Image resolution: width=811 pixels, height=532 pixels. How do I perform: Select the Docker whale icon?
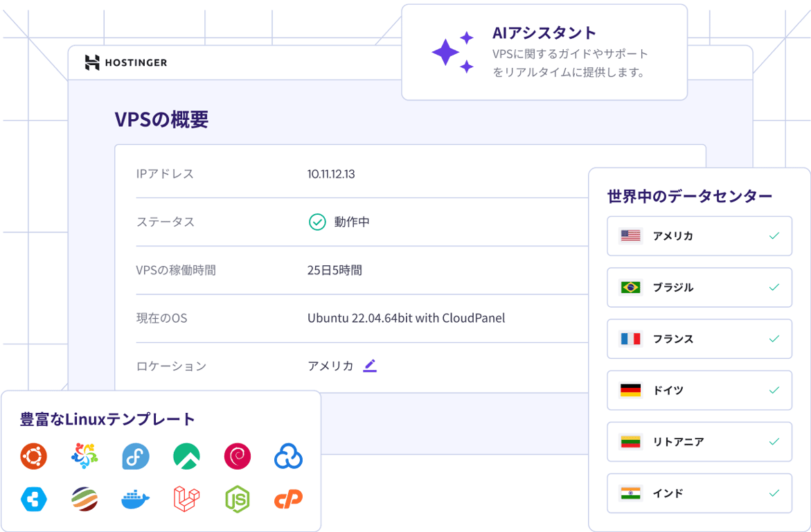(136, 499)
